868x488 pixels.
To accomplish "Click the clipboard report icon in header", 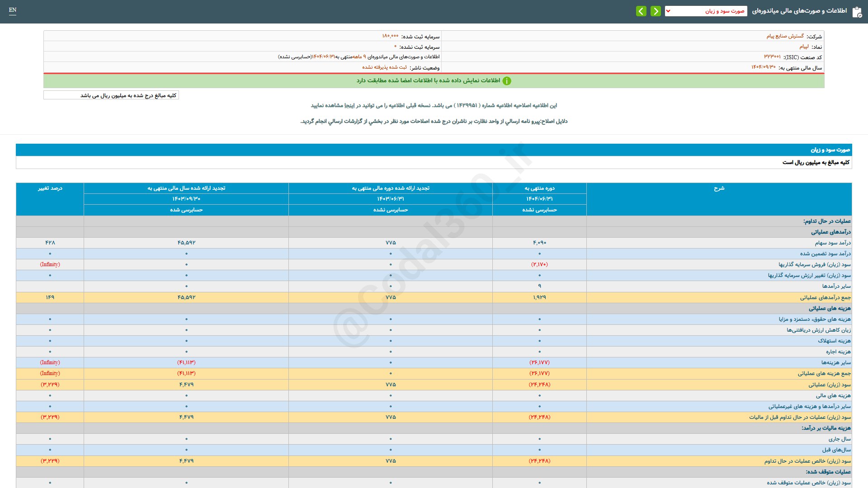I will (x=857, y=12).
